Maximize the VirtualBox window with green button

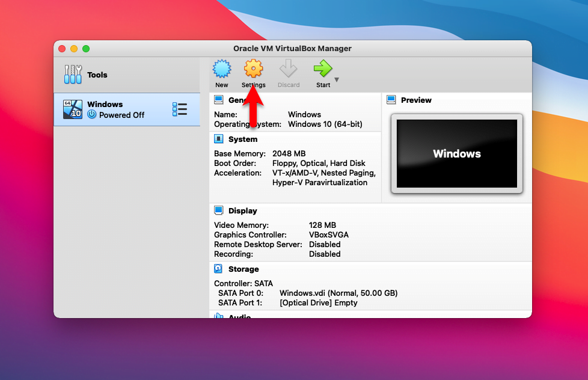click(x=86, y=49)
